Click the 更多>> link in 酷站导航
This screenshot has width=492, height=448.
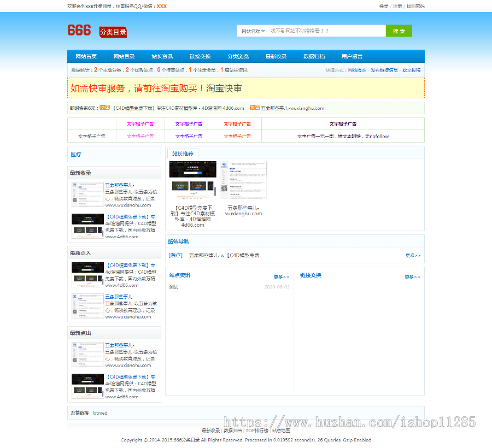[413, 256]
